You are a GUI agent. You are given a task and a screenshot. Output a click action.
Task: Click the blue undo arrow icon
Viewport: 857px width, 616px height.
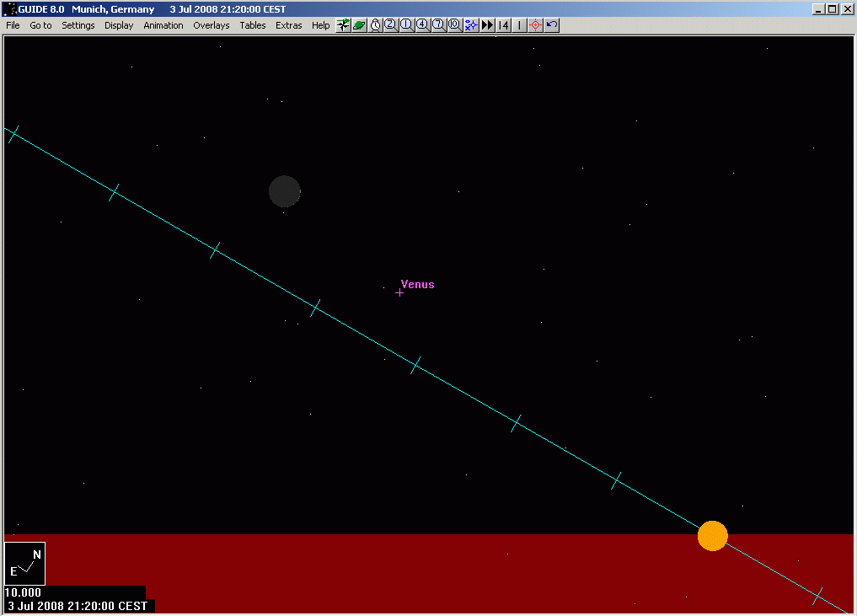click(551, 25)
